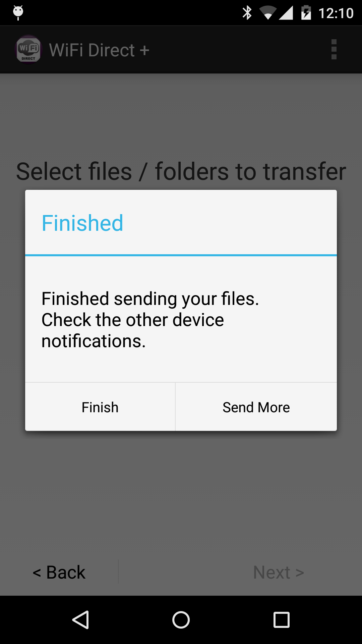Tap the WiFi Direct + title text
The height and width of the screenshot is (644, 362).
pos(99,50)
